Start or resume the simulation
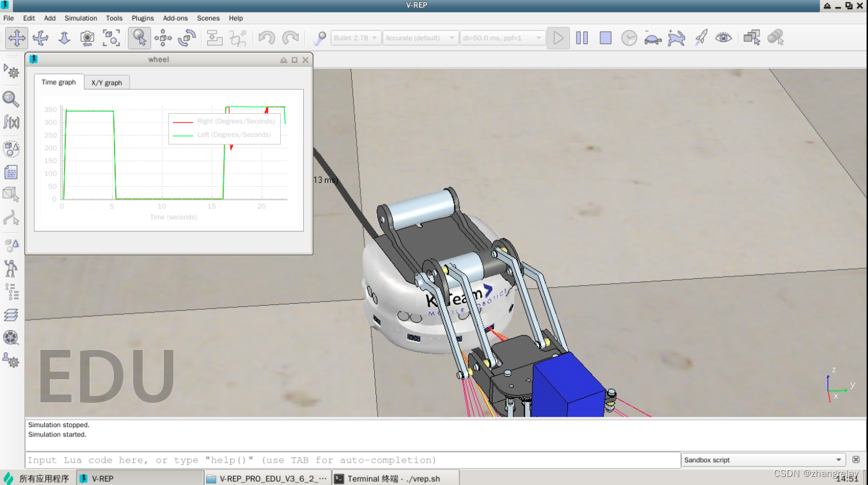 coord(559,38)
